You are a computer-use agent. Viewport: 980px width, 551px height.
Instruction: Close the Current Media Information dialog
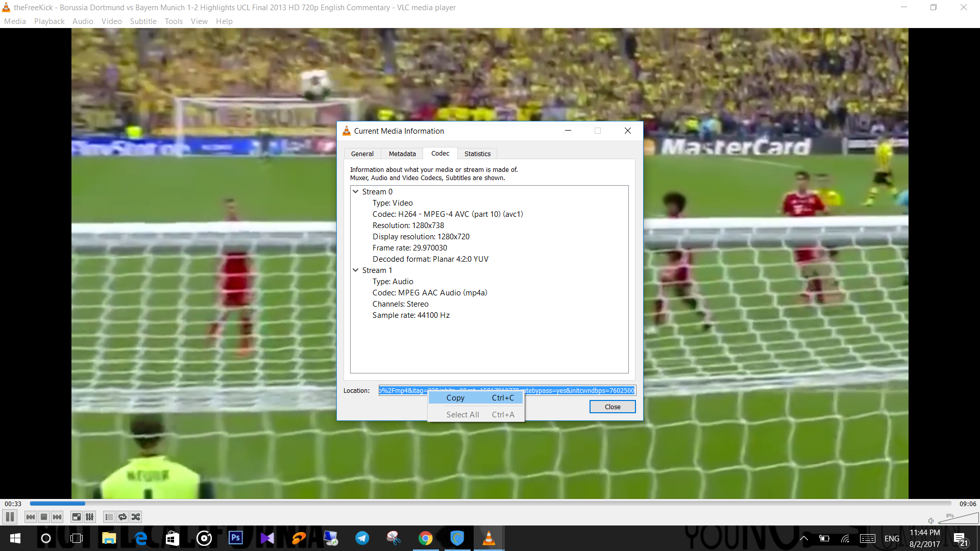click(x=612, y=407)
